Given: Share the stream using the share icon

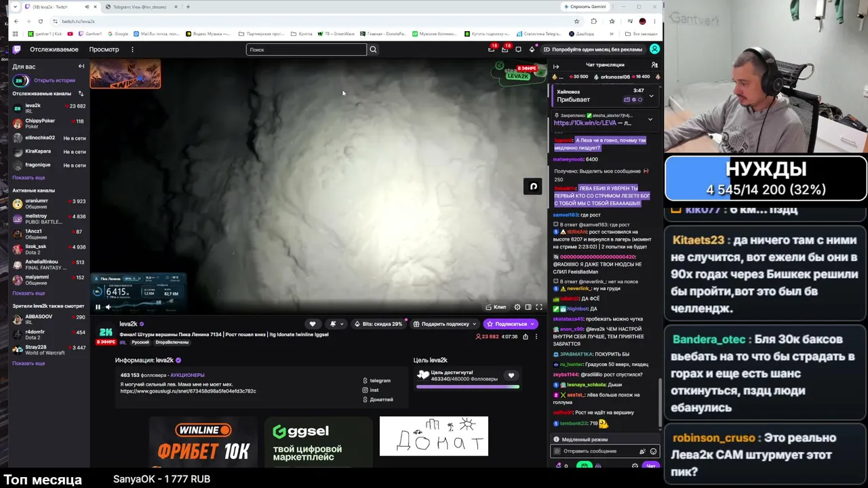Looking at the screenshot, I should [526, 336].
